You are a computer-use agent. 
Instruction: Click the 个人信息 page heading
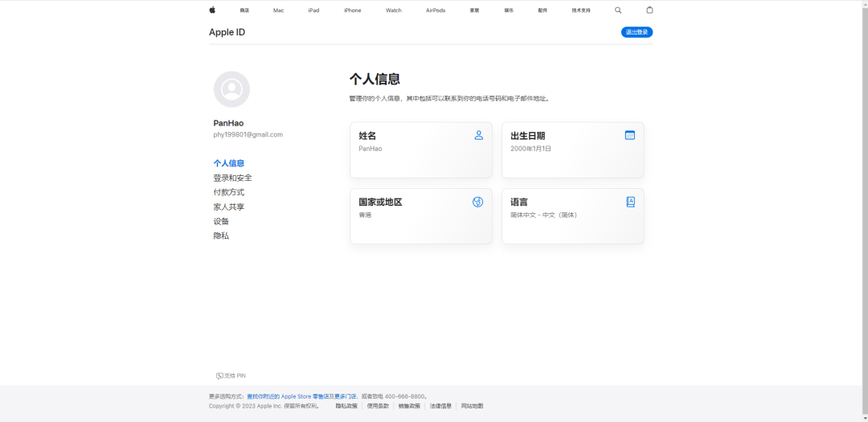pyautogui.click(x=375, y=80)
